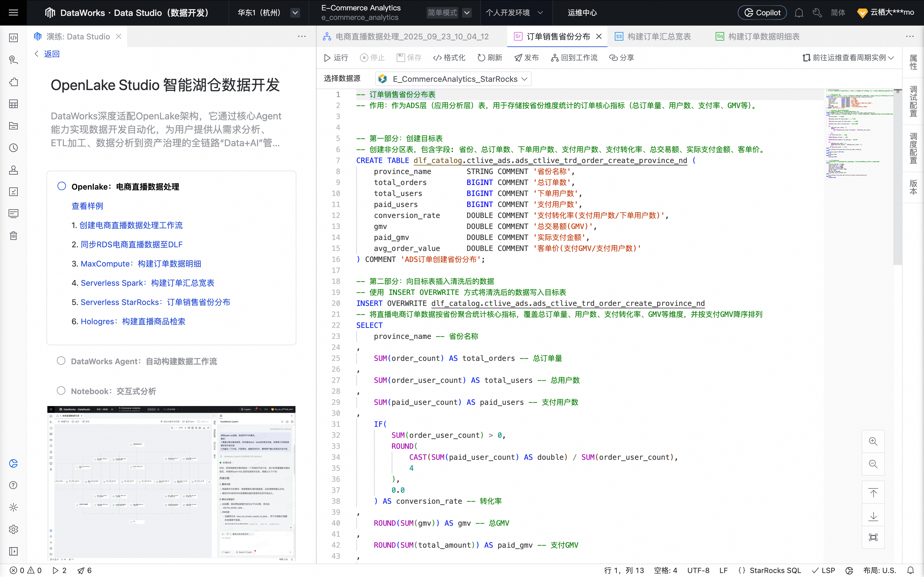The width and height of the screenshot is (924, 577).
Task: Select the Notebook 交互式分析 radio option
Action: pyautogui.click(x=61, y=391)
